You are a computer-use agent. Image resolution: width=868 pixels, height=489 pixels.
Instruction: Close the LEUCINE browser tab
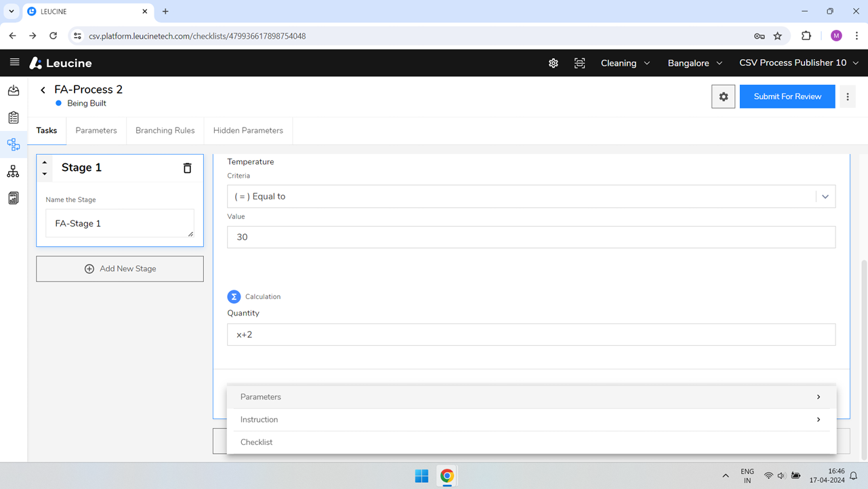145,12
